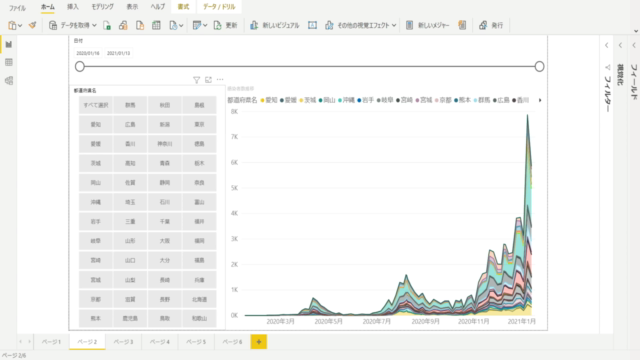Switch to the 挿入 ribbon tab

click(x=73, y=7)
